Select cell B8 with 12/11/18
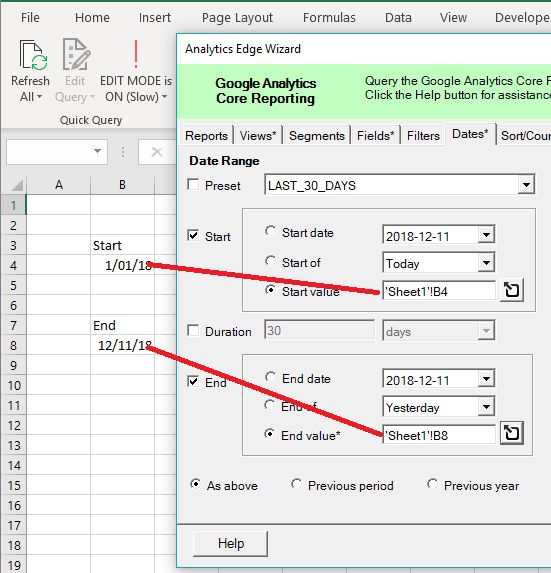This screenshot has width=551, height=573. click(x=122, y=345)
